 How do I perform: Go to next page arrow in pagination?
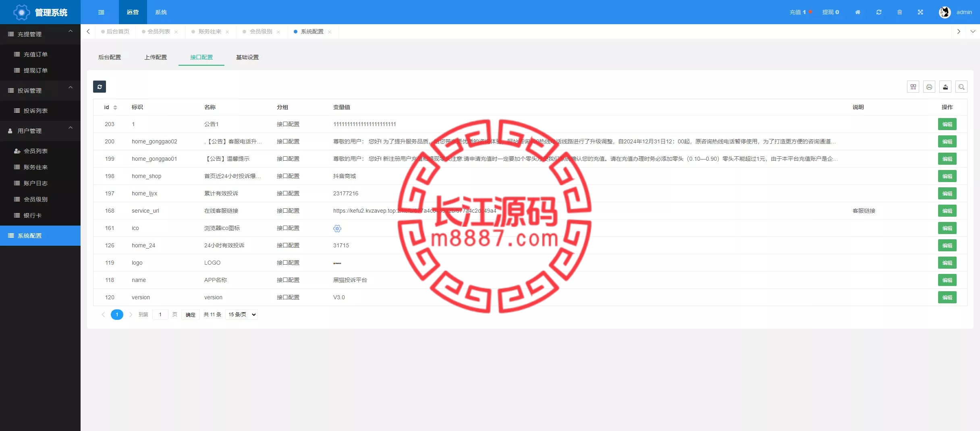tap(131, 315)
